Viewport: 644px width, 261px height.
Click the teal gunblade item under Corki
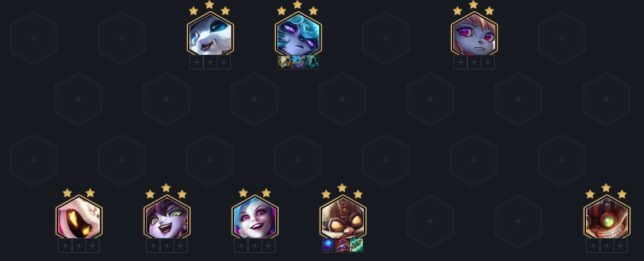(356, 246)
